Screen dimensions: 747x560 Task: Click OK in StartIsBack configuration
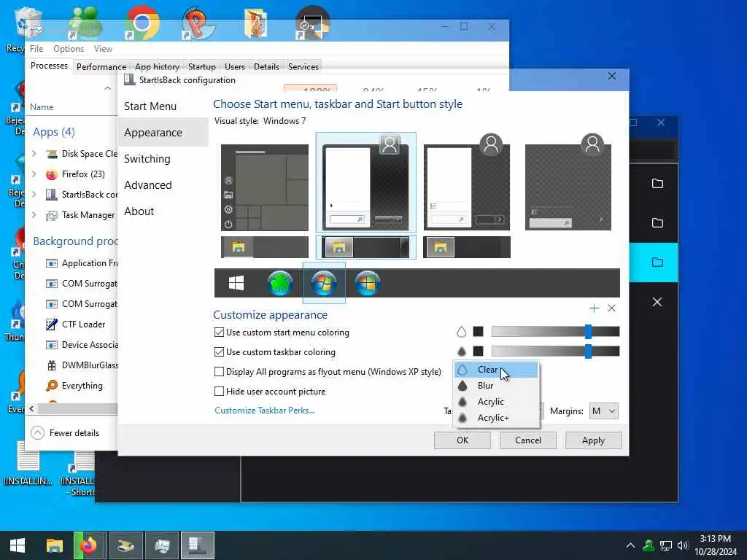pos(462,440)
